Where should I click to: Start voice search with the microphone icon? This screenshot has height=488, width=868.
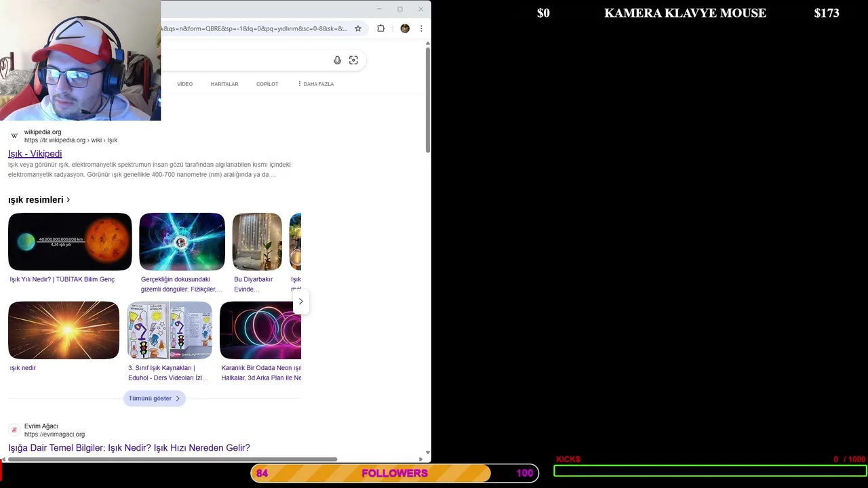point(337,60)
